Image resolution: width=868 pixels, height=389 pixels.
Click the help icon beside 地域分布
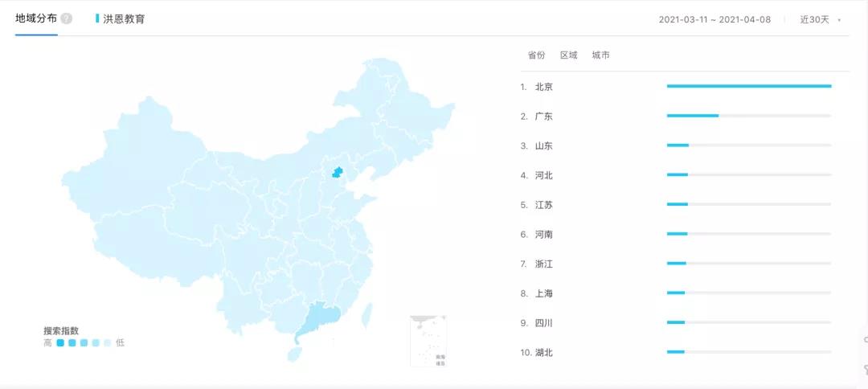point(66,18)
